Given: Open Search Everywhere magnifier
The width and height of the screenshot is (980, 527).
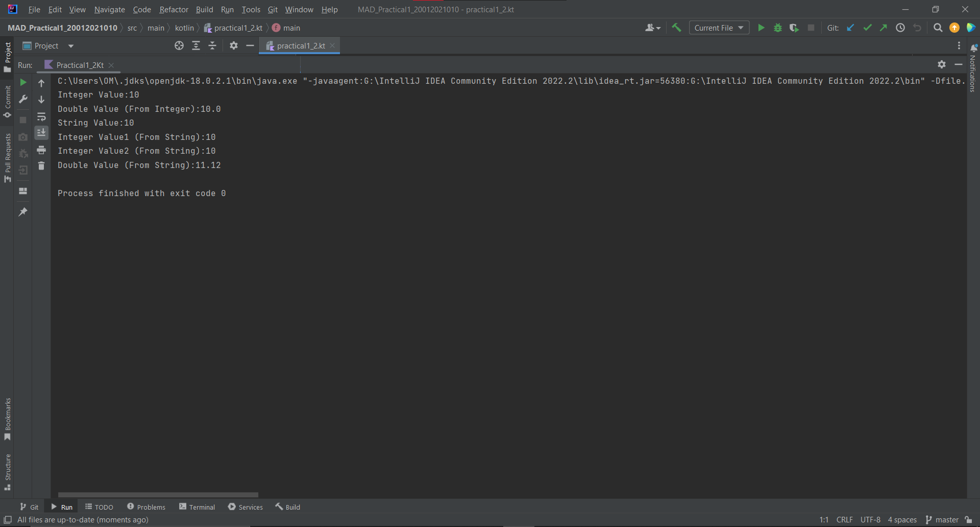Looking at the screenshot, I should (938, 28).
